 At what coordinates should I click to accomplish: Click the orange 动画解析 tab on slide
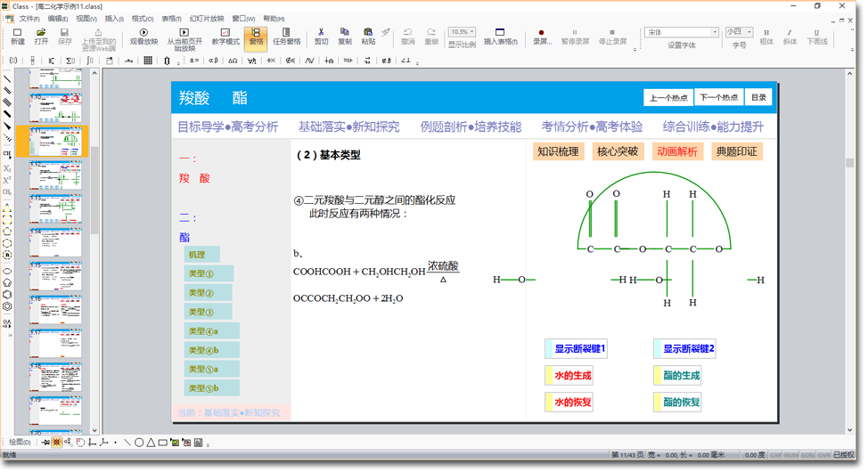pyautogui.click(x=677, y=151)
